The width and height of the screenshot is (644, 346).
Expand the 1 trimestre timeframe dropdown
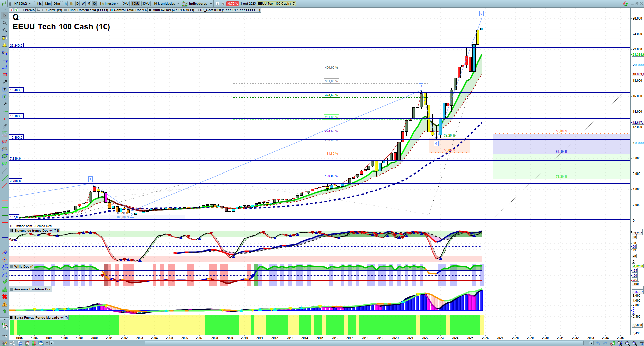coord(109,4)
